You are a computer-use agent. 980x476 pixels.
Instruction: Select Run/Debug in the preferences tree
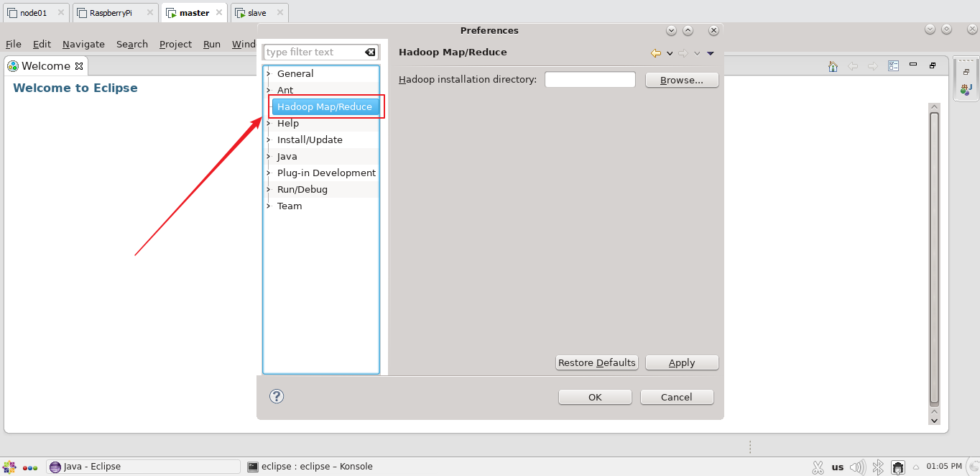(x=302, y=189)
